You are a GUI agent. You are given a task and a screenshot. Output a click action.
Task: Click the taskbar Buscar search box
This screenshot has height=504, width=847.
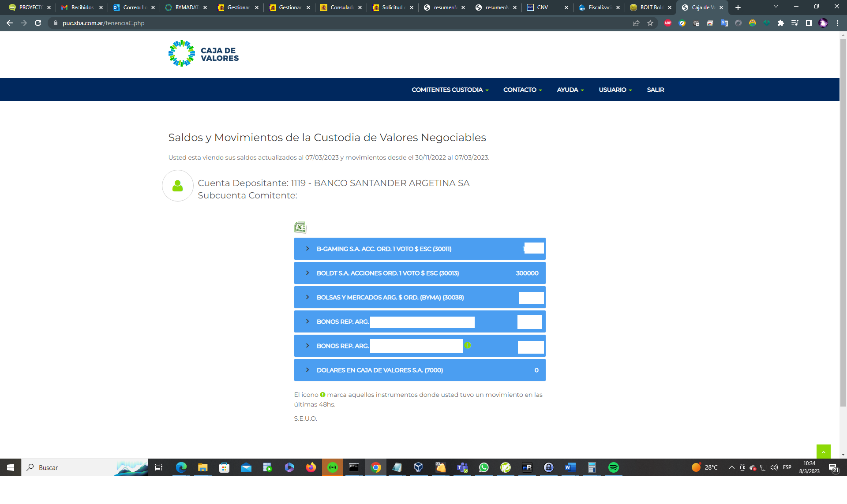[x=85, y=467]
